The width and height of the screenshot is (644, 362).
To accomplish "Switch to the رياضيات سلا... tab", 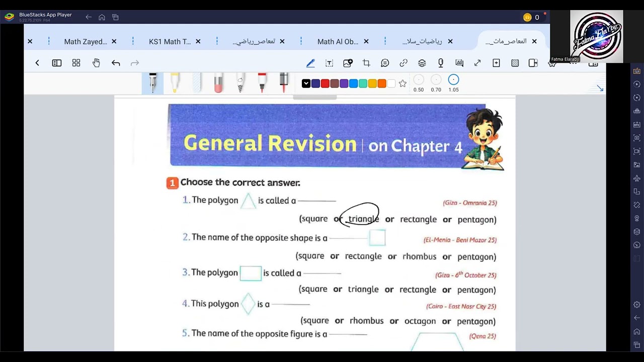I will point(422,41).
